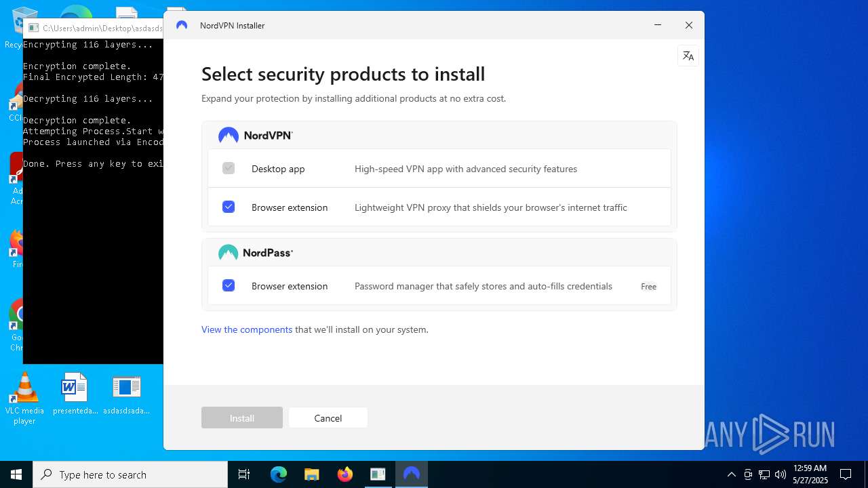The image size is (868, 488).
Task: Click the NordPass section logo
Action: (x=256, y=253)
